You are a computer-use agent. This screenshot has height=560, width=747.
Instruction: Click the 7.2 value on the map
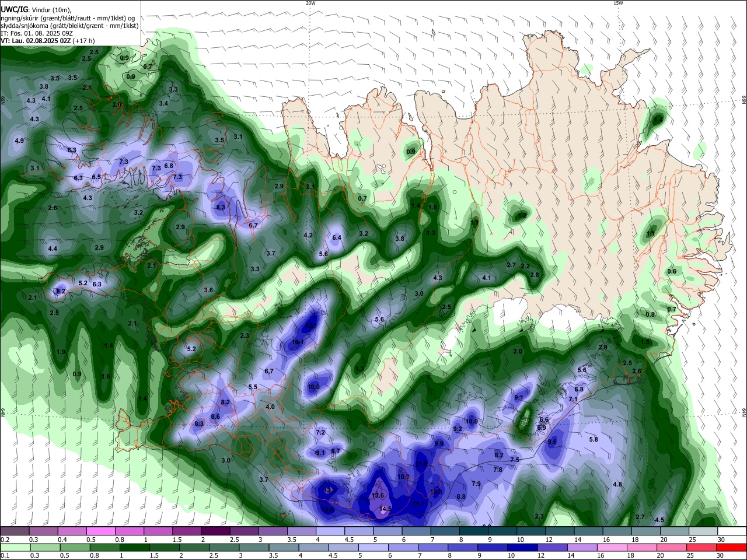(320, 432)
